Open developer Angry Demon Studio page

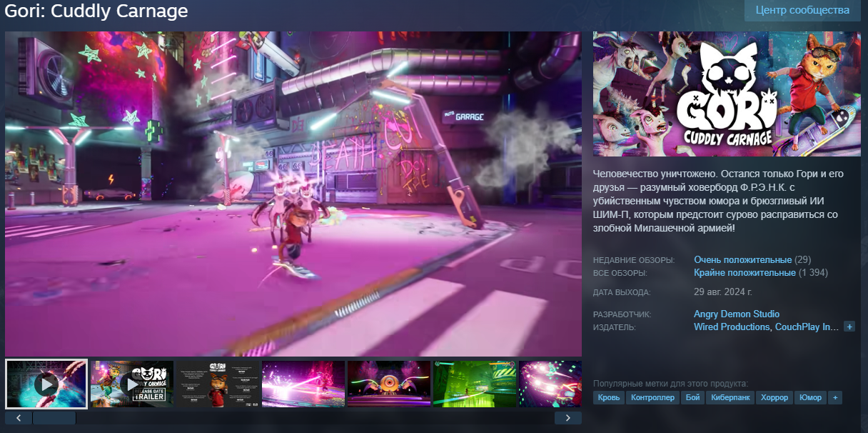[737, 314]
